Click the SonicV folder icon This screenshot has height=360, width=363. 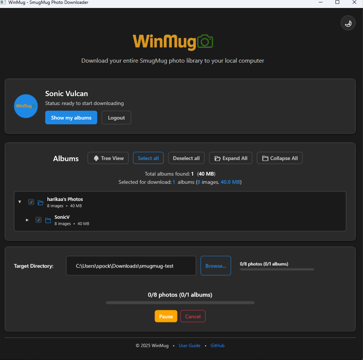[48, 220]
